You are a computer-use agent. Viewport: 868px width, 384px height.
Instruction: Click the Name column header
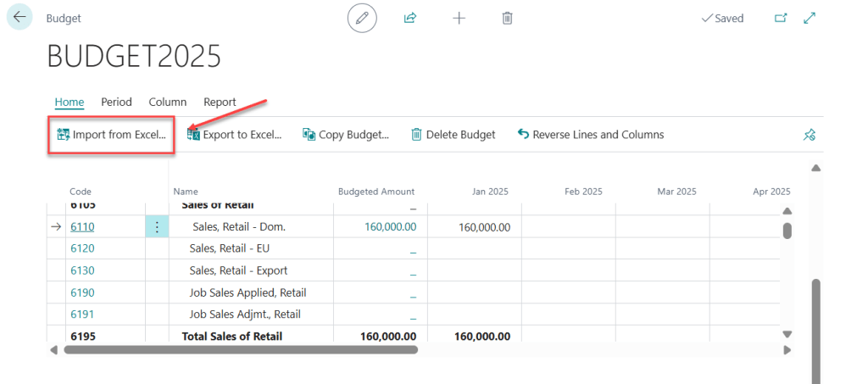click(x=186, y=192)
